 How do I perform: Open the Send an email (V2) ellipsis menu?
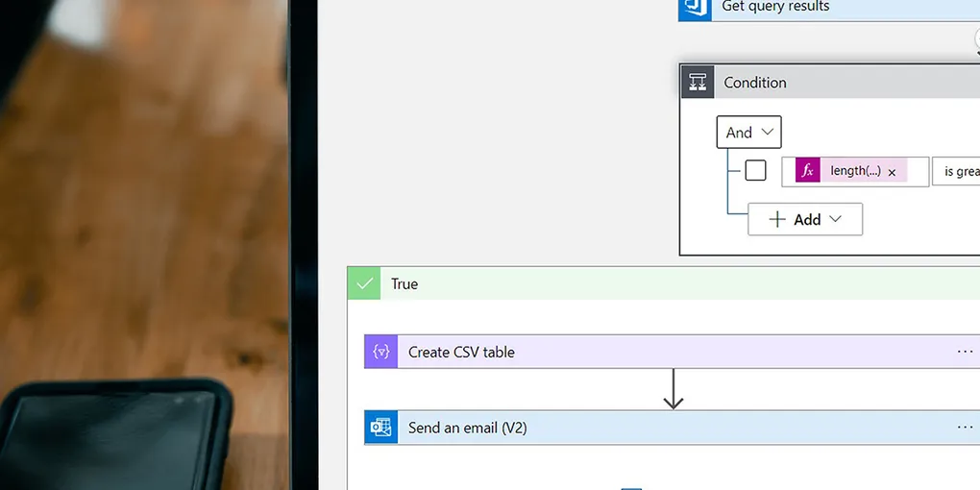[x=965, y=428]
